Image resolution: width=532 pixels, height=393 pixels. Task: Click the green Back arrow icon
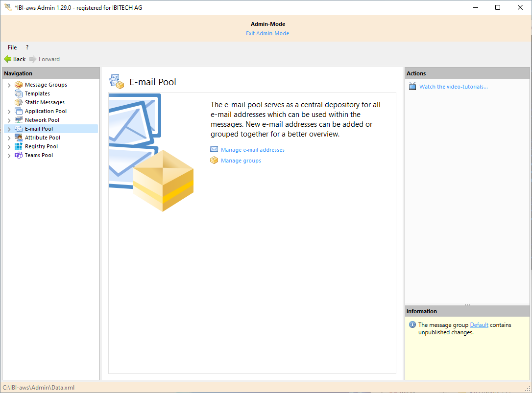tap(8, 59)
